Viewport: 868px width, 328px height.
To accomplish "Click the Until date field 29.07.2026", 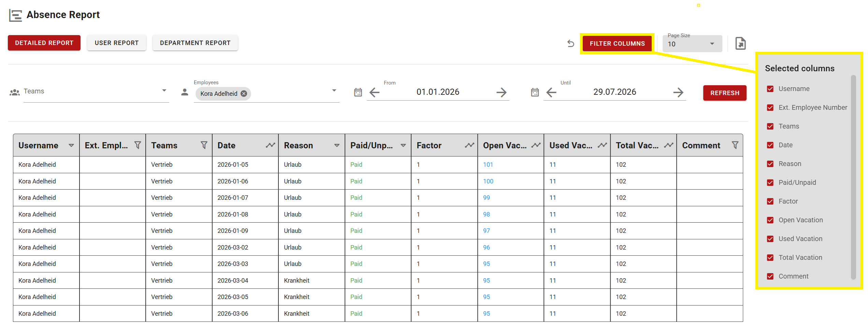I will coord(614,92).
